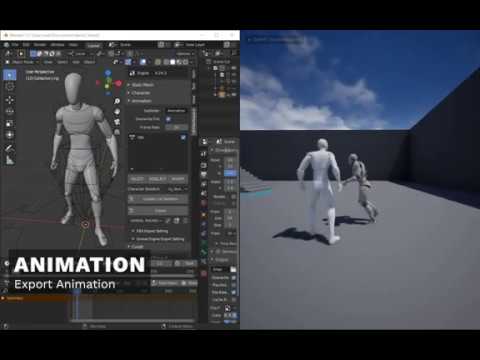Open the world properties tab
Screen dimensions: 480x360
(x=204, y=203)
